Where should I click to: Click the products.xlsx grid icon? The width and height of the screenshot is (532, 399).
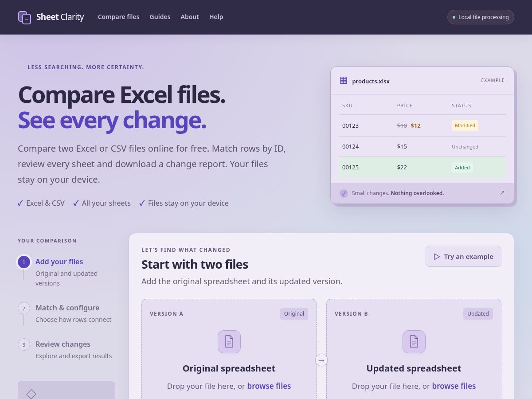344,80
